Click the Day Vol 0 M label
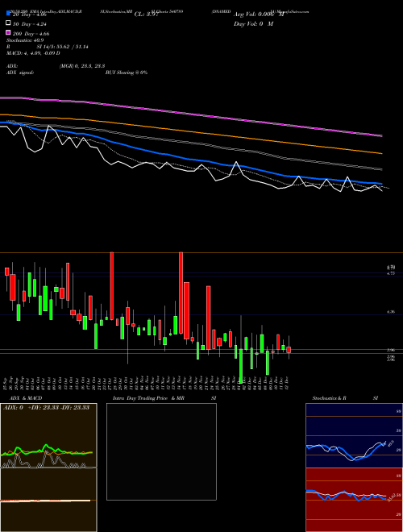 (253, 23)
